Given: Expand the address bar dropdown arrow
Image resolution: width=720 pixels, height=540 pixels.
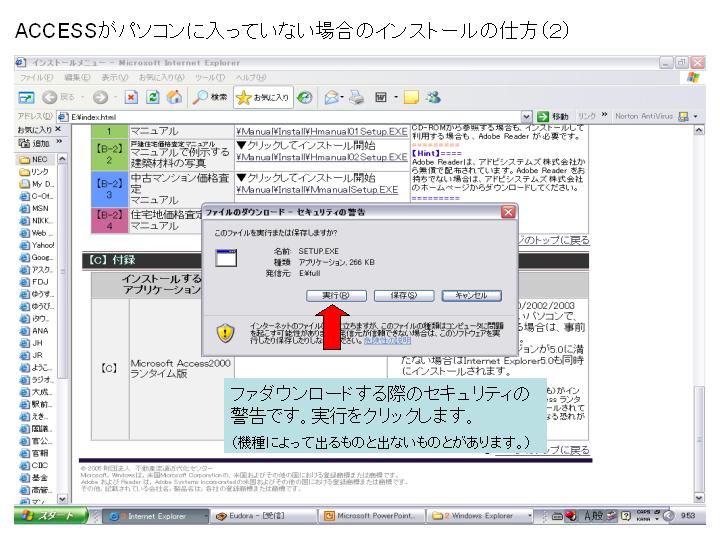Looking at the screenshot, I should (x=527, y=117).
